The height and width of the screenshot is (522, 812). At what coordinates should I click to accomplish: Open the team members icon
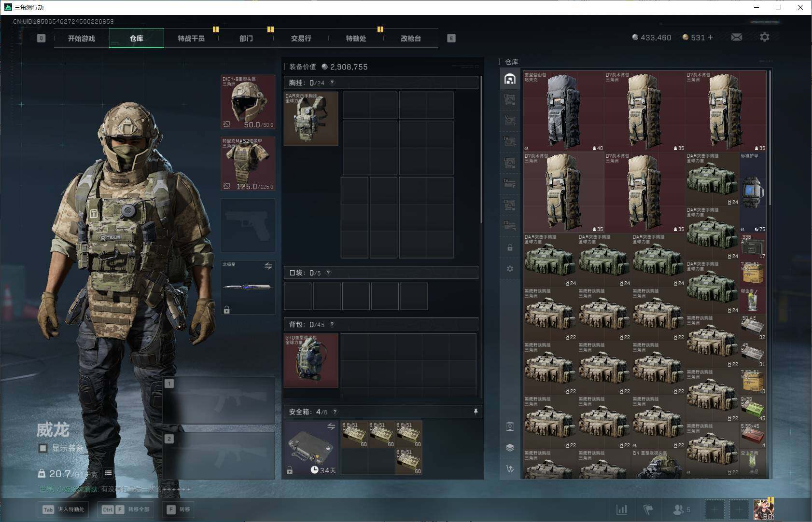coord(681,509)
